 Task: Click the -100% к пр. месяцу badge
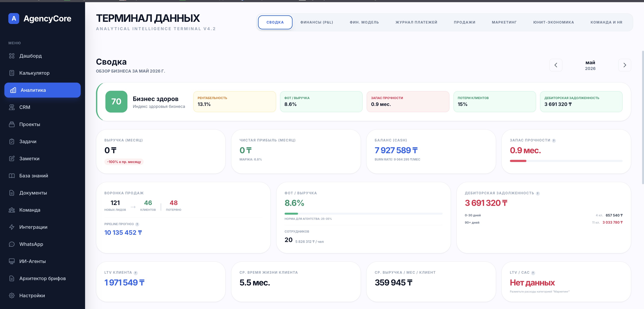click(124, 162)
